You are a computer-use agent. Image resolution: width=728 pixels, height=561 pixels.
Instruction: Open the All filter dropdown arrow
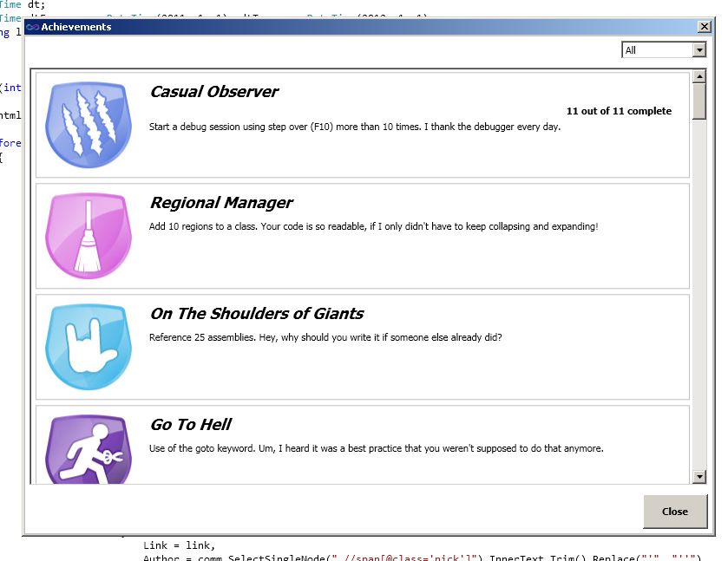pos(698,49)
